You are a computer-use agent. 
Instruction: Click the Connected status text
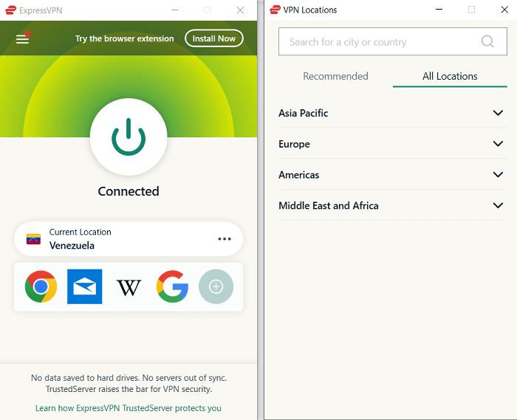(129, 191)
